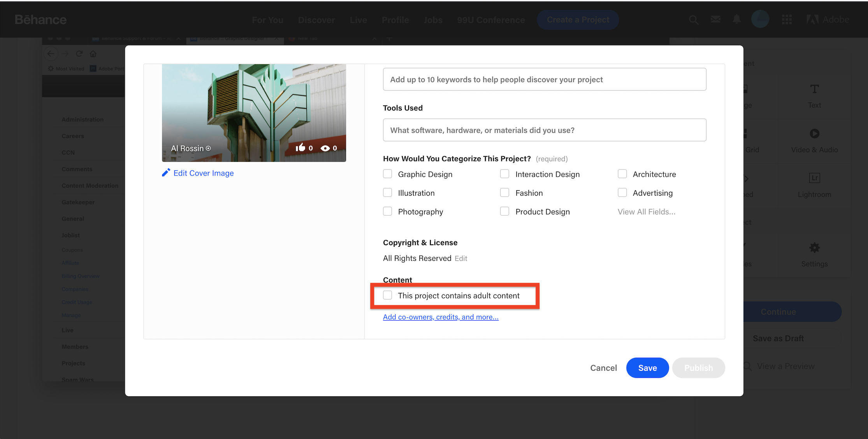Screen dimensions: 868x439
Task: Open Jobs in the top navigation
Action: [x=433, y=20]
